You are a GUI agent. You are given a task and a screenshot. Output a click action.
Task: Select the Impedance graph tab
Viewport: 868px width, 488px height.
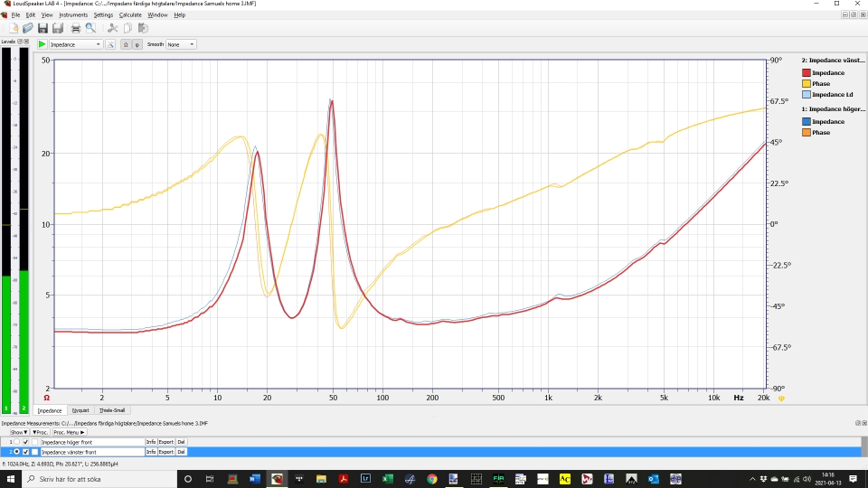(50, 410)
